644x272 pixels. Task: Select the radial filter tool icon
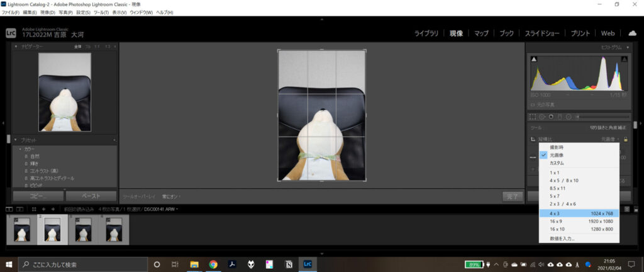point(569,116)
